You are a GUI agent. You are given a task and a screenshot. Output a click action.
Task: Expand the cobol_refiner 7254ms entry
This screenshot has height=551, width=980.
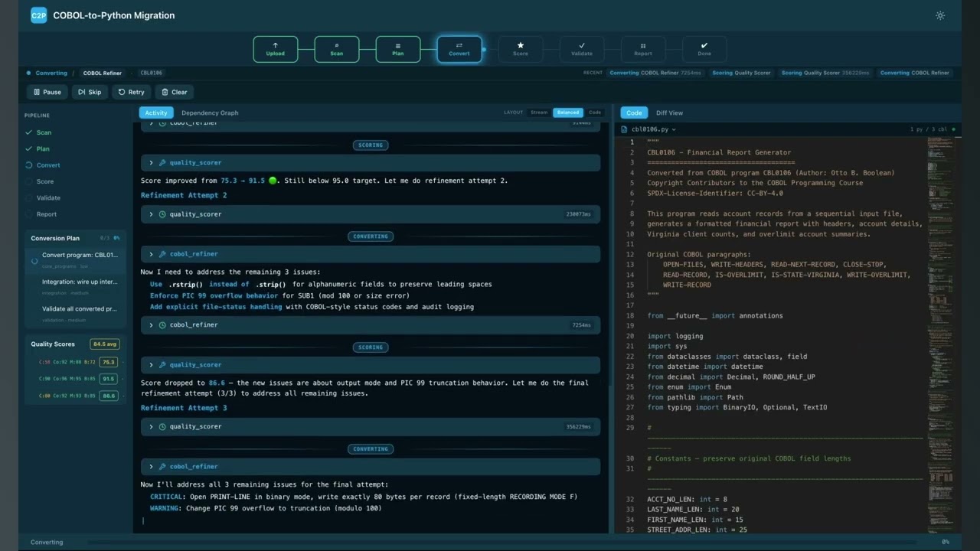pos(371,325)
